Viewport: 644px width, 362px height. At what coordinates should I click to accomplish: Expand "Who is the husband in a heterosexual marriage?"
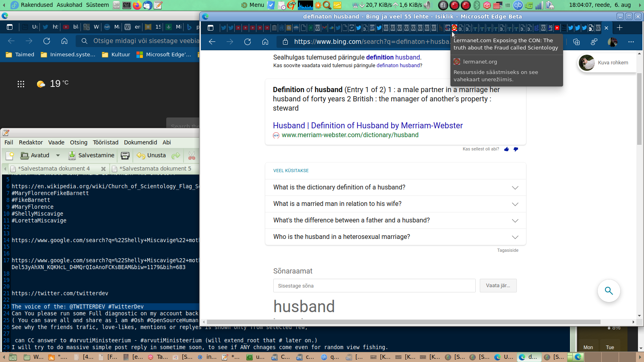pos(396,237)
